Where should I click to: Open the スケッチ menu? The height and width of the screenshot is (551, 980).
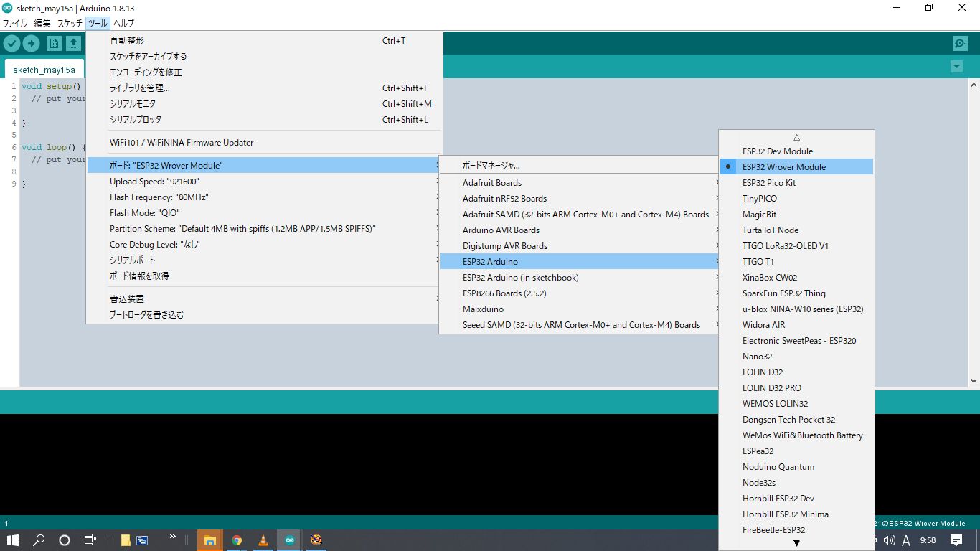pos(70,23)
